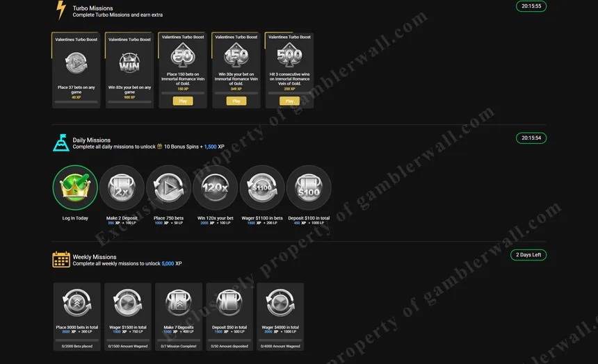Click the 'Place 750 bets' label

[x=168, y=218]
